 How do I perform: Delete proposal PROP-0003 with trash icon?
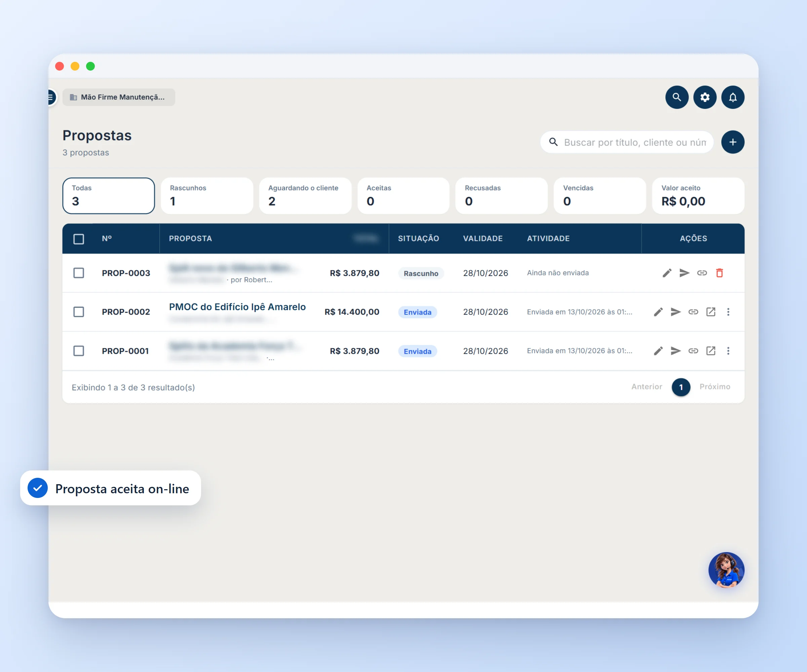point(720,273)
